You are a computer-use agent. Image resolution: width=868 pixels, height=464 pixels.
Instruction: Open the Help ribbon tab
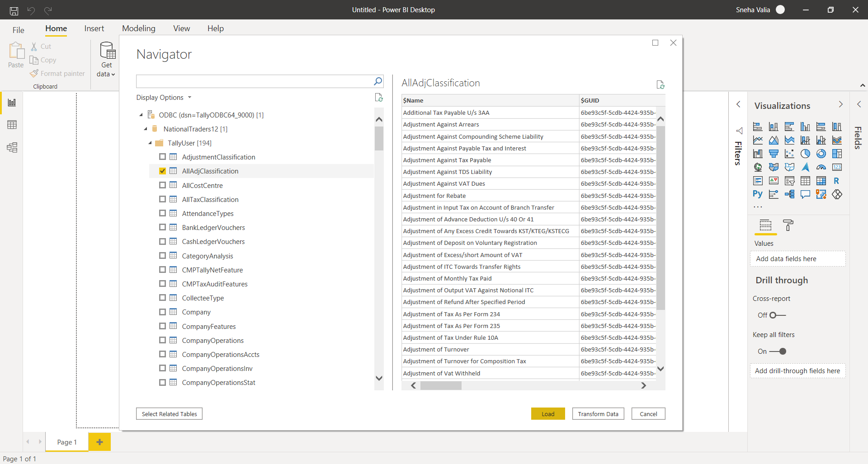(216, 28)
